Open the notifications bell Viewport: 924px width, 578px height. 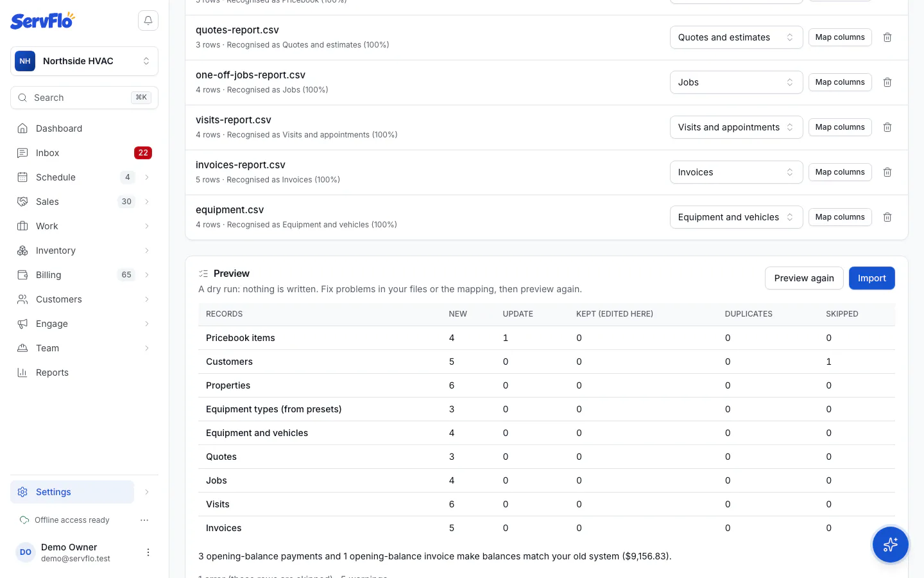148,21
